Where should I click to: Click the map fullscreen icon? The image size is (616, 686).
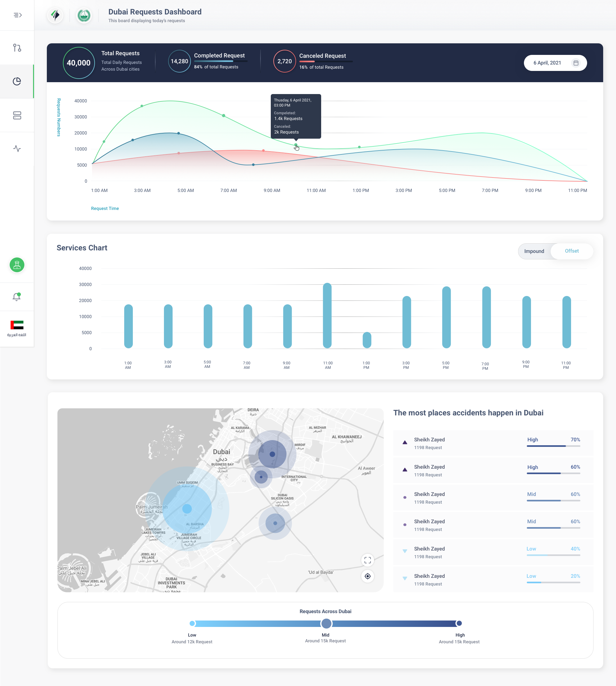368,560
